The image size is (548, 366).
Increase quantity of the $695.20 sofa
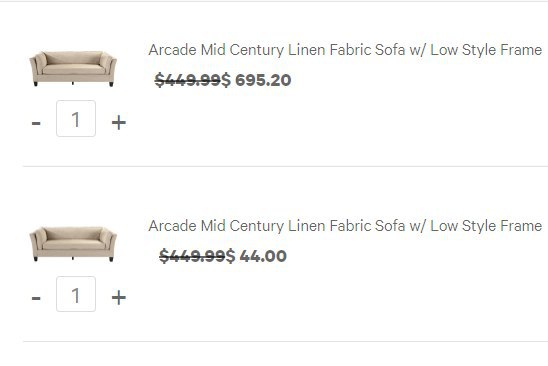pos(118,122)
